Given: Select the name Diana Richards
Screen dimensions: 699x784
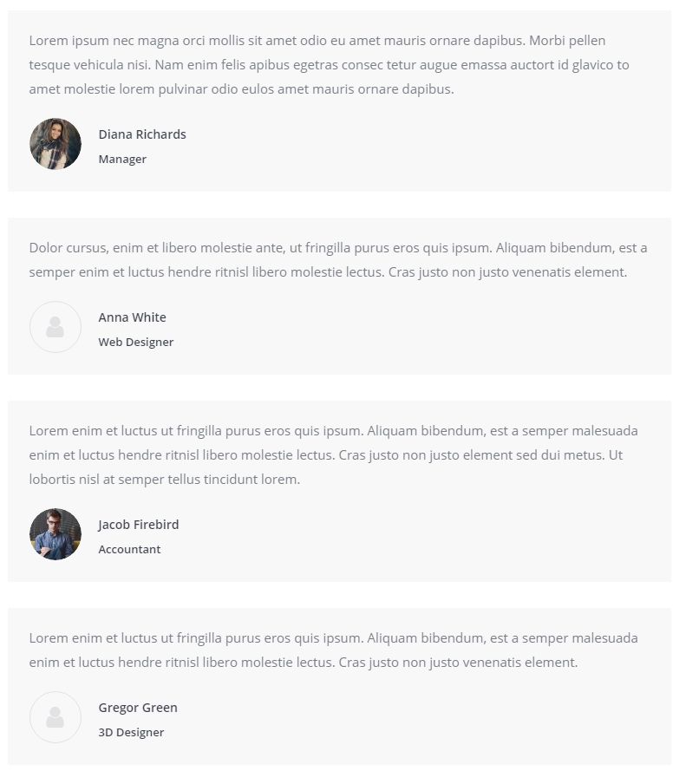Looking at the screenshot, I should pos(142,134).
